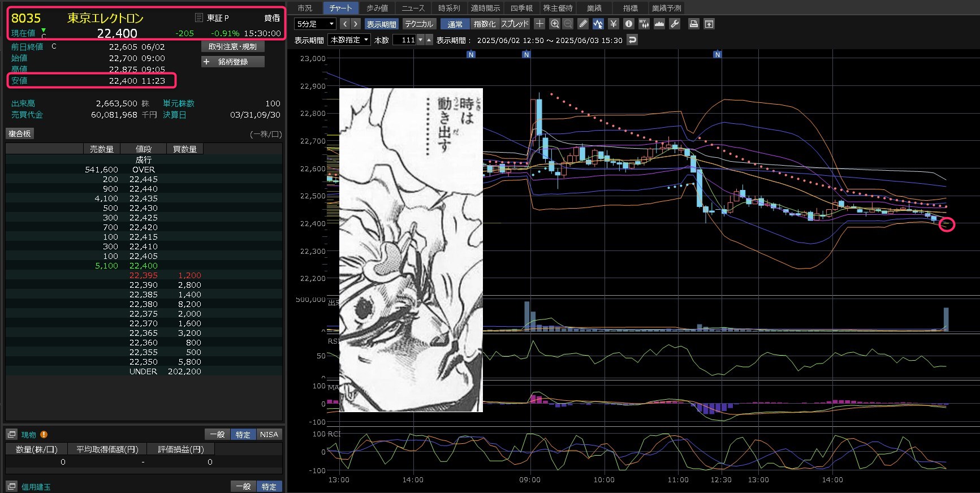Zoom out the chart with magnifier minus icon
980x493 pixels.
[x=568, y=24]
